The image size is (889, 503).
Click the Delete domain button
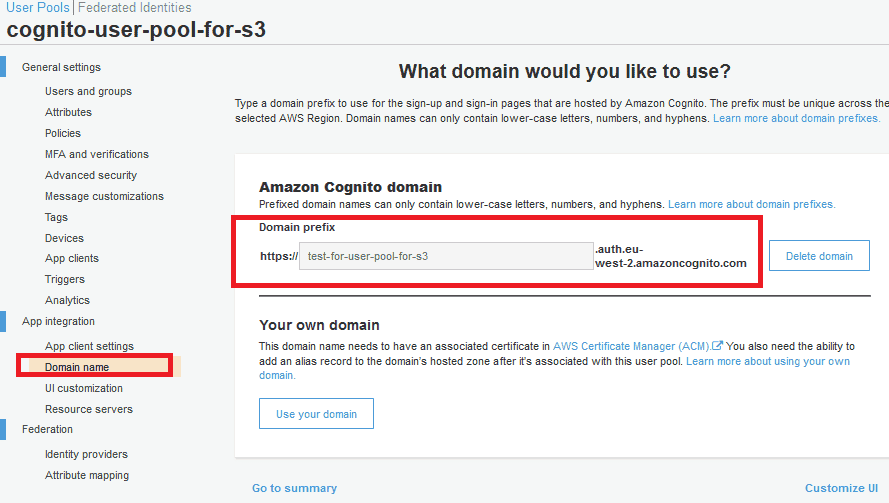pyautogui.click(x=819, y=256)
